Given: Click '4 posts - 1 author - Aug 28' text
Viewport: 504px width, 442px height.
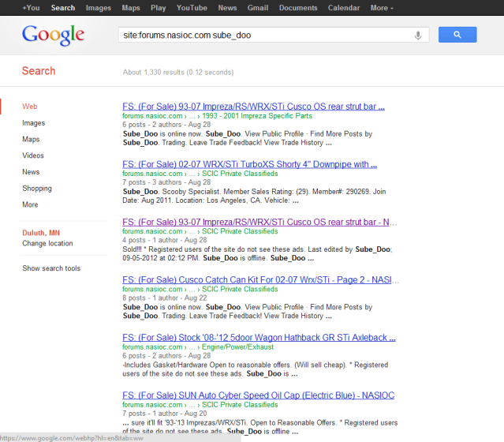Looking at the screenshot, I should [x=165, y=240].
